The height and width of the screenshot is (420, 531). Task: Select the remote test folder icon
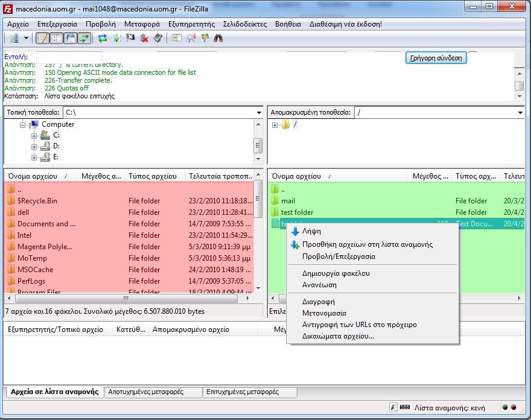click(x=275, y=212)
